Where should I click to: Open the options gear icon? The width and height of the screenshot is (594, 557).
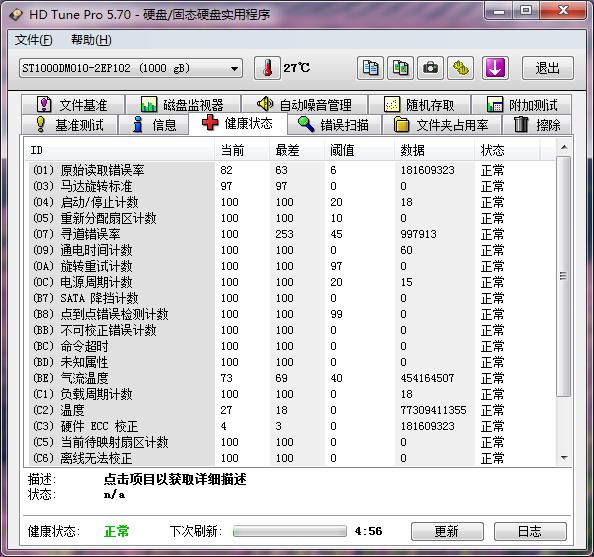pyautogui.click(x=460, y=68)
